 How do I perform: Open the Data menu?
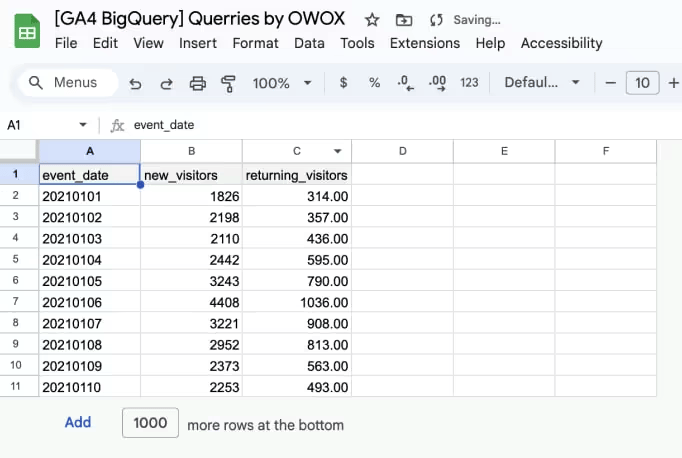pos(309,43)
